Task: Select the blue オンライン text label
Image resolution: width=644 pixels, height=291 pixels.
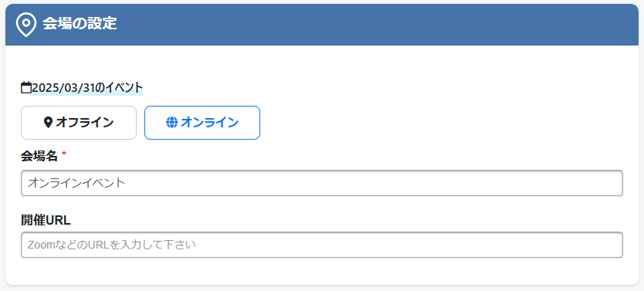Action: pyautogui.click(x=209, y=122)
